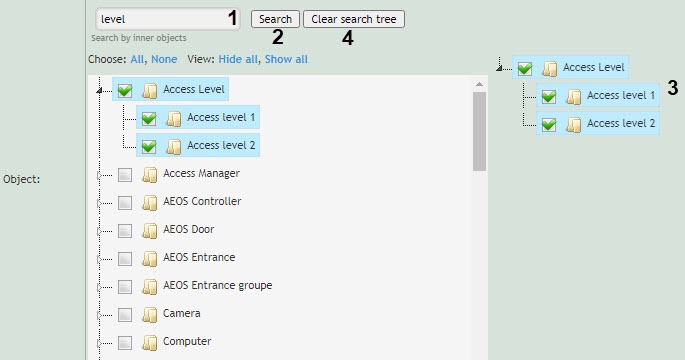This screenshot has width=685, height=360.
Task: Check the AEOS Door checkbox
Action: click(x=125, y=231)
